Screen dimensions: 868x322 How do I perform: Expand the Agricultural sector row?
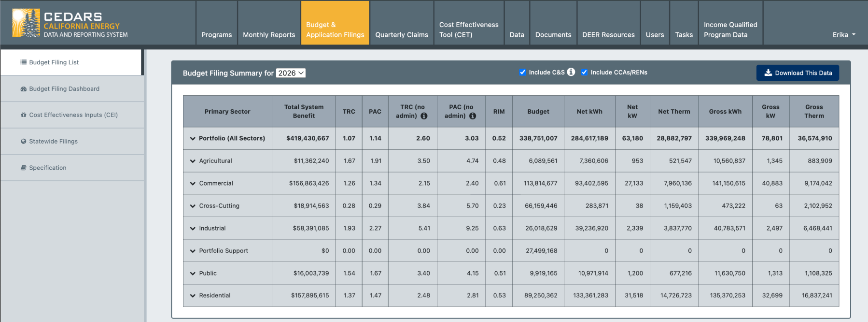193,161
